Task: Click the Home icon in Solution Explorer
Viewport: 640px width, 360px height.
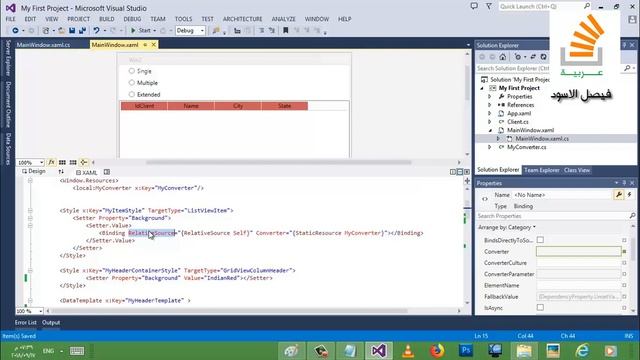Action: click(503, 57)
